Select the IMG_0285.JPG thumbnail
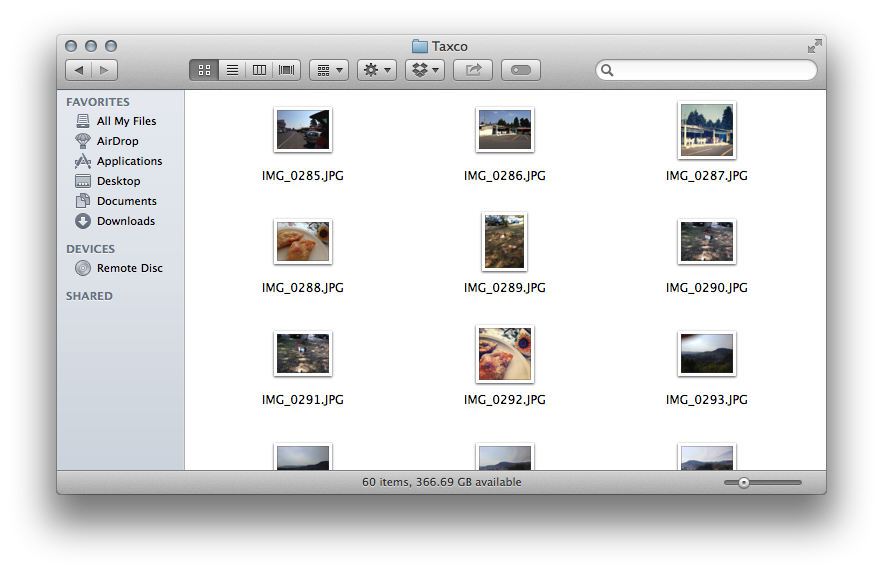 (303, 129)
